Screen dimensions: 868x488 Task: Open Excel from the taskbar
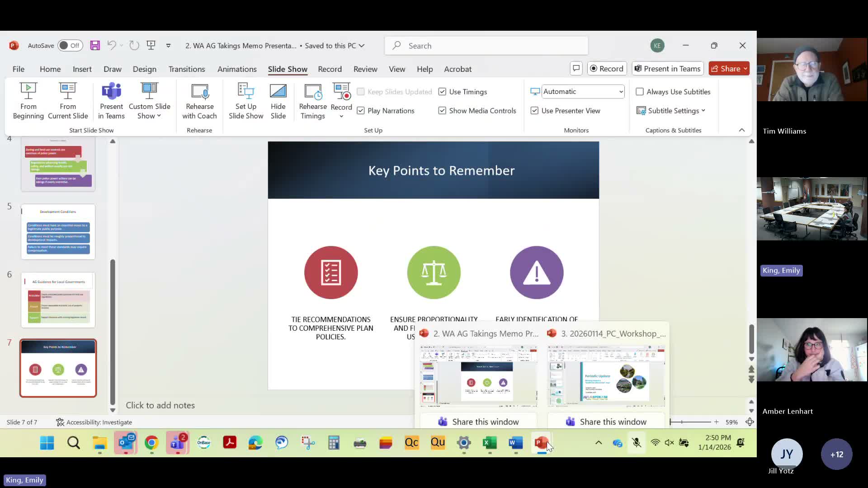pyautogui.click(x=490, y=443)
